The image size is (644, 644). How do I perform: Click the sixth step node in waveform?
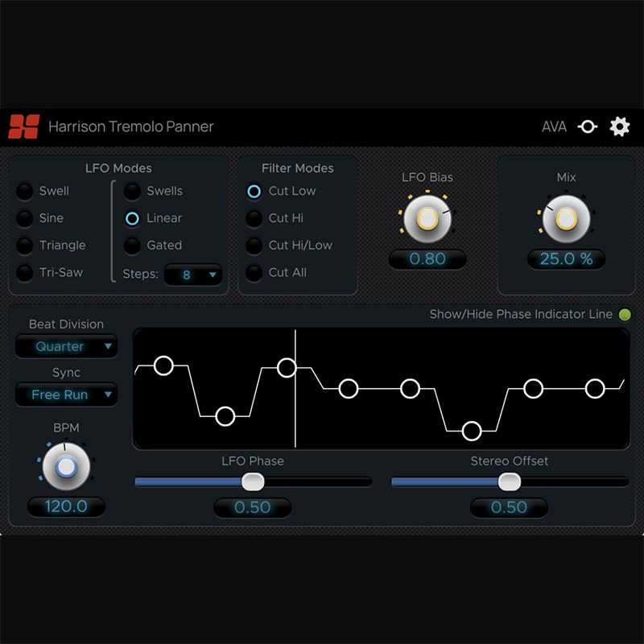click(472, 431)
